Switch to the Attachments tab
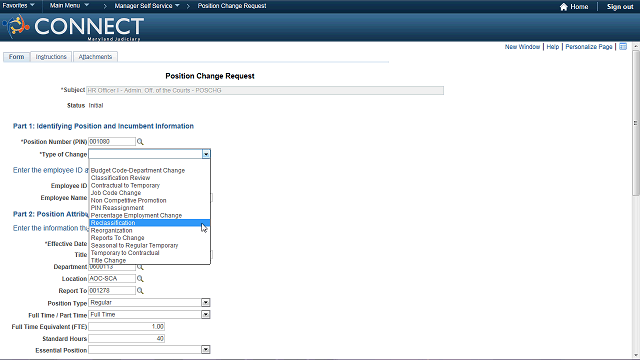640x360 pixels. click(x=95, y=57)
